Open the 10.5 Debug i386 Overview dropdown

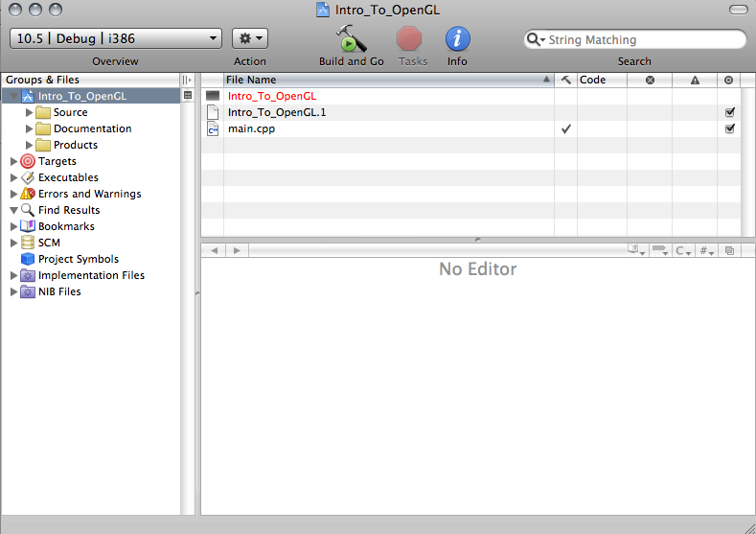click(116, 39)
